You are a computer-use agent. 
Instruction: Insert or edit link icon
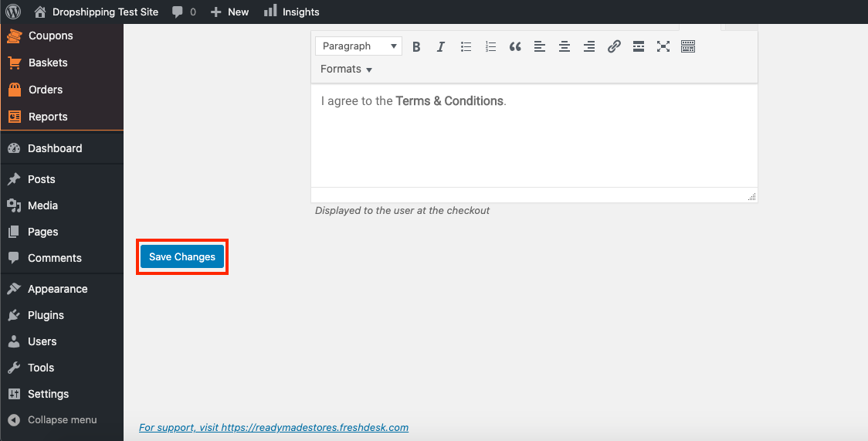[x=614, y=46]
